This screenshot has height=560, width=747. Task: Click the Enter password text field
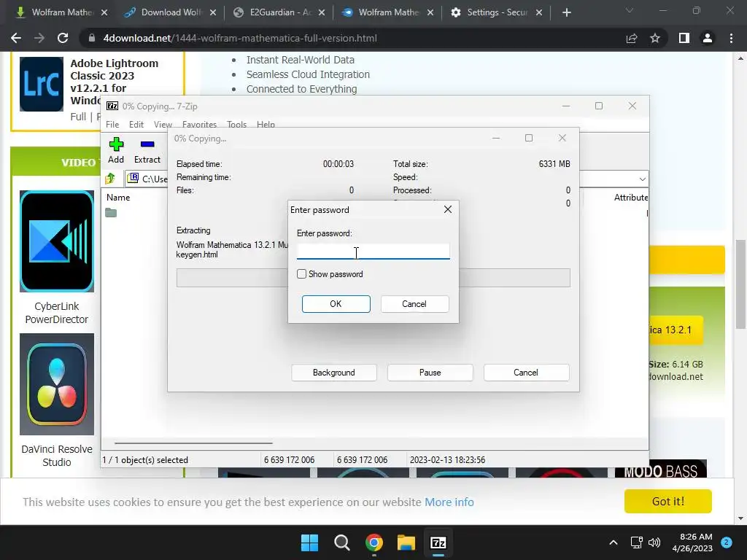click(373, 252)
